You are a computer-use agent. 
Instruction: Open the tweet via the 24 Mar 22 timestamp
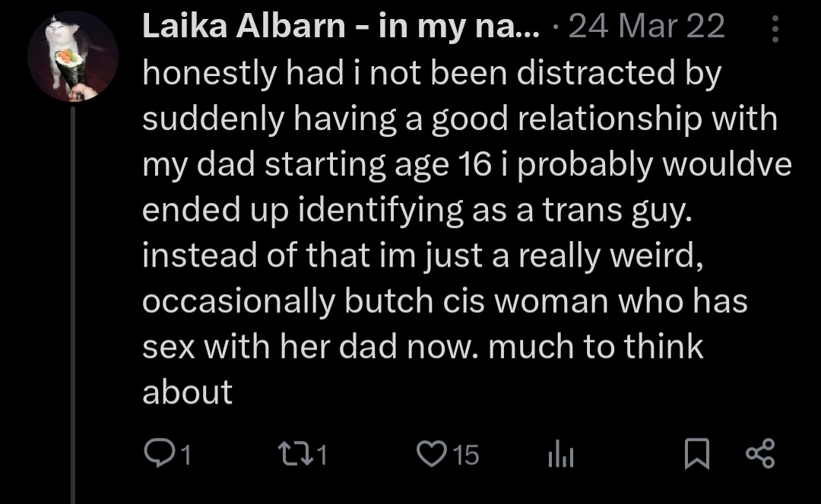646,28
